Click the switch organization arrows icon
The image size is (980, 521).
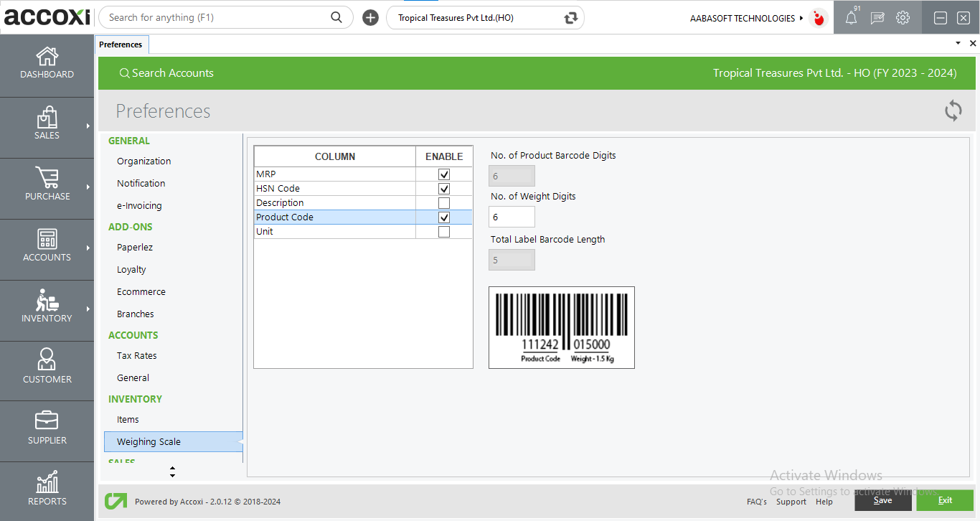[x=571, y=18]
